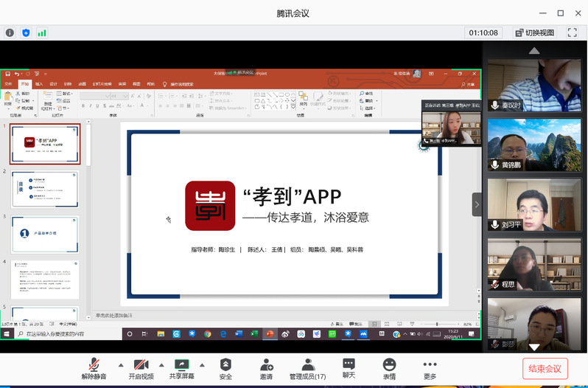This screenshot has height=388, width=588.
Task: Collapse the participant video sidebar chevron
Action: click(477, 204)
